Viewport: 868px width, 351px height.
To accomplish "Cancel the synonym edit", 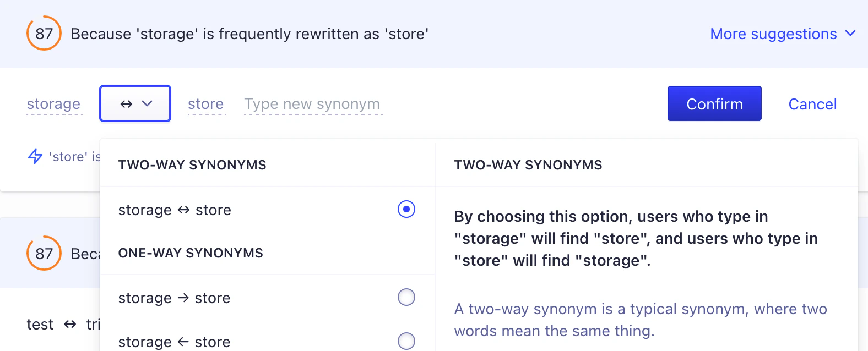I will (812, 103).
